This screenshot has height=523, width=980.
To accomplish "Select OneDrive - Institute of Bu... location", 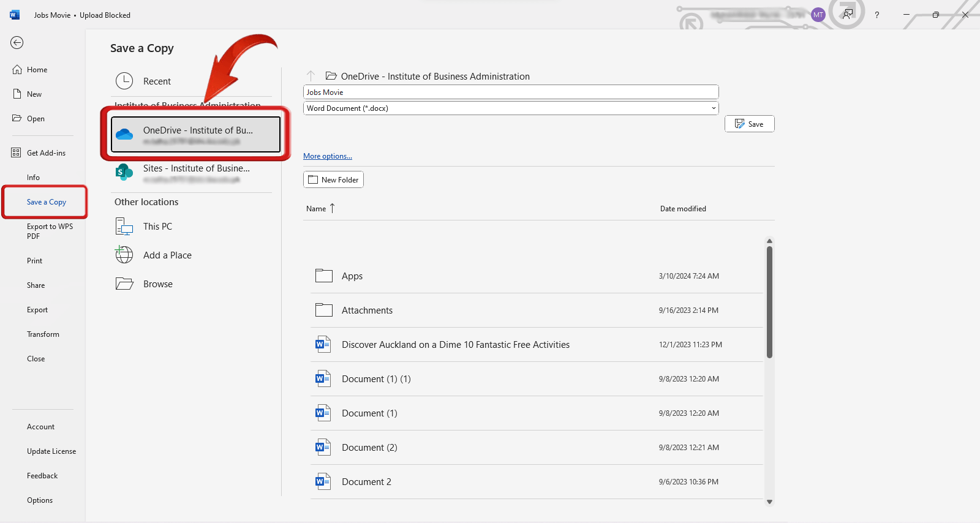I will [195, 134].
